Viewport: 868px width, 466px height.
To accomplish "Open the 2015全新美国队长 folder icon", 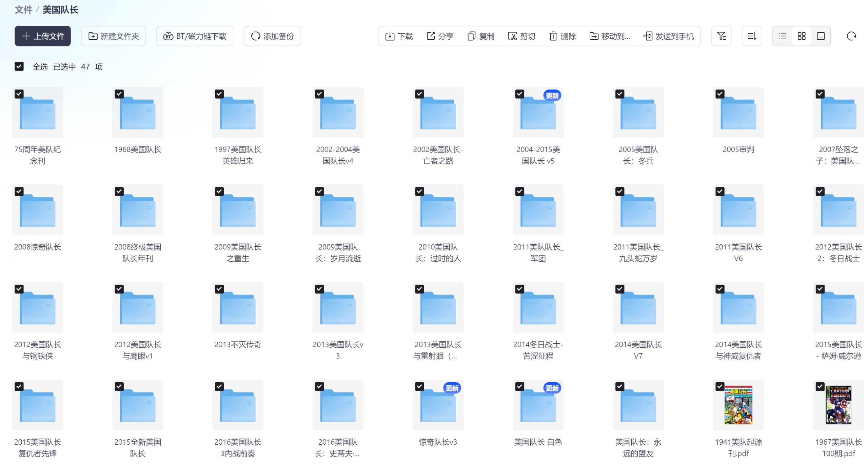I will point(138,405).
